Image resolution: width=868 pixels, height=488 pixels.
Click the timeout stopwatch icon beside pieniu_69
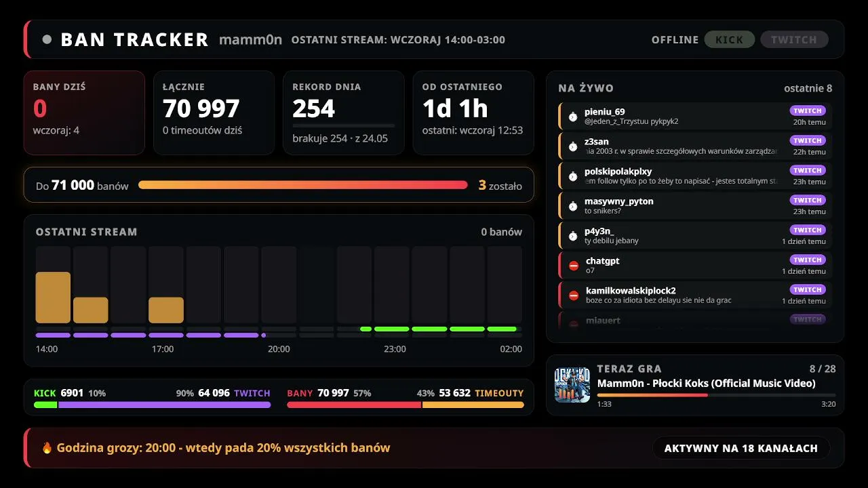[573, 117]
